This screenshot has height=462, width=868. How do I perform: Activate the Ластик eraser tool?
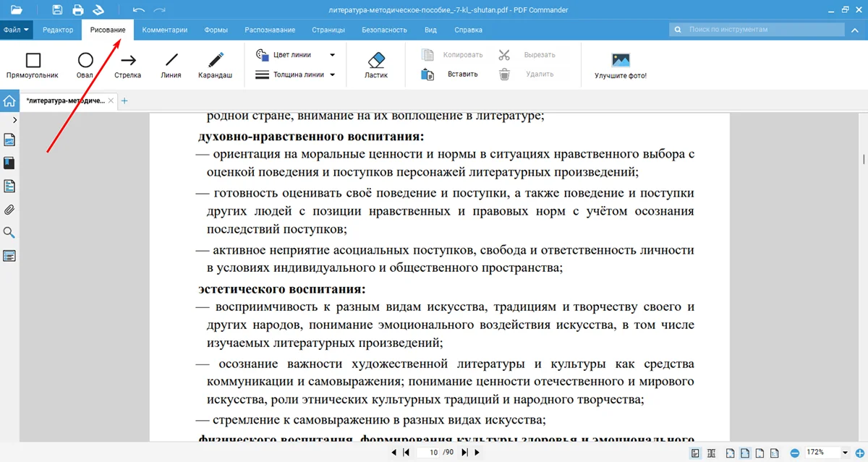point(376,64)
